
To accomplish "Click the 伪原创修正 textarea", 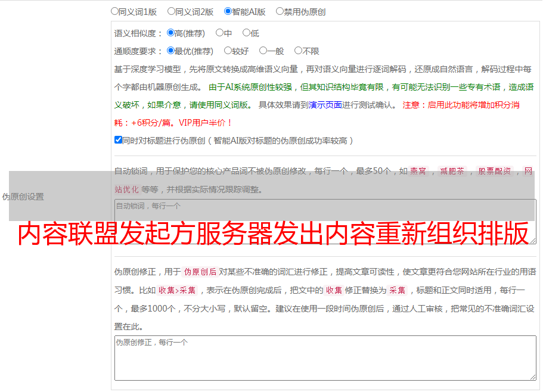I will tap(325, 358).
